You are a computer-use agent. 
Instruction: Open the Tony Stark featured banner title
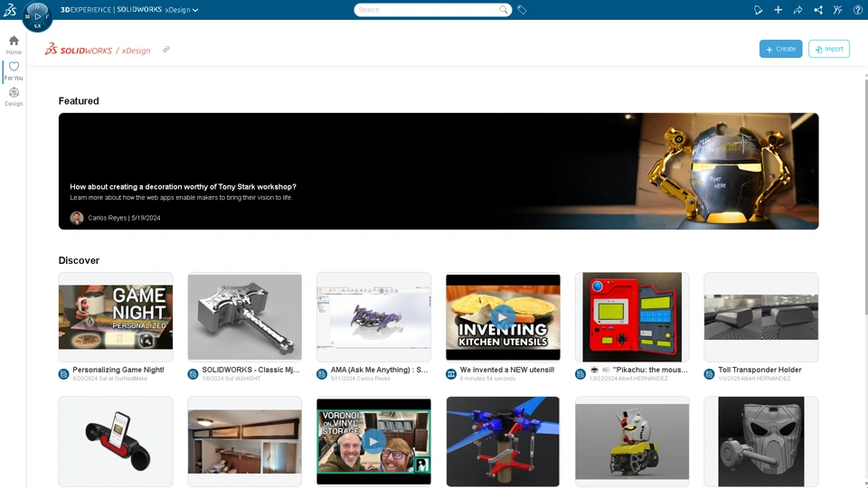(183, 186)
